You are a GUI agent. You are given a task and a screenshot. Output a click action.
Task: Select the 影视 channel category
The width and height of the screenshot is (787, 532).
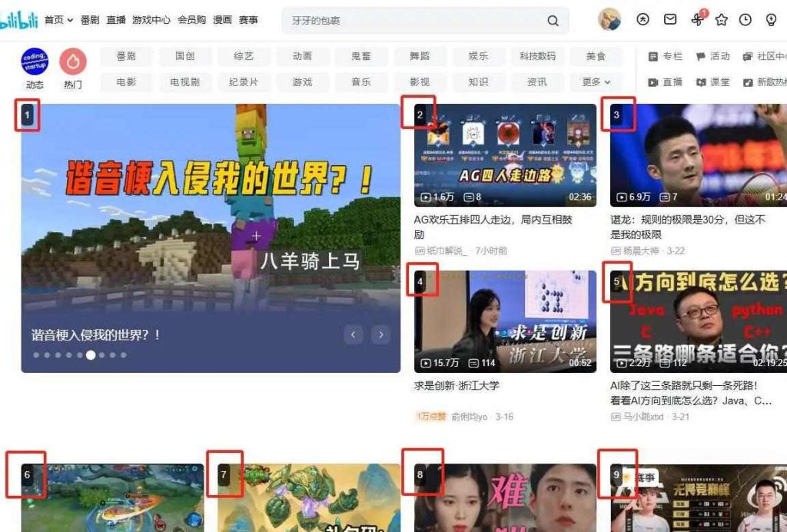tap(420, 81)
